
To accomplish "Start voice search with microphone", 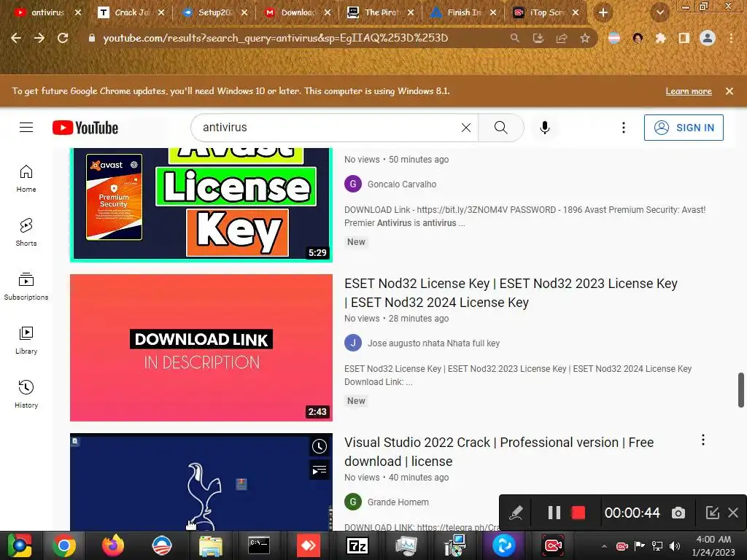I will pos(544,127).
